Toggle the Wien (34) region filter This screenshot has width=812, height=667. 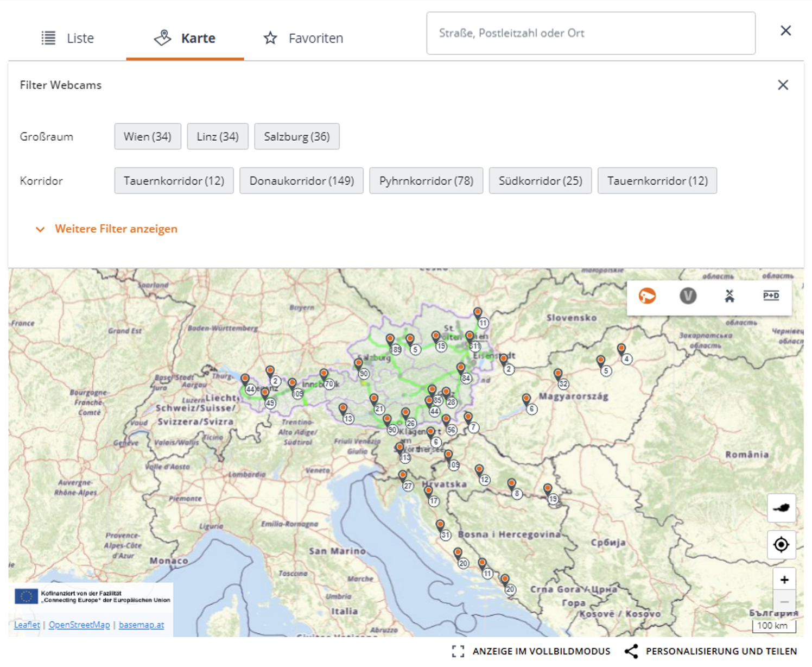pos(147,136)
